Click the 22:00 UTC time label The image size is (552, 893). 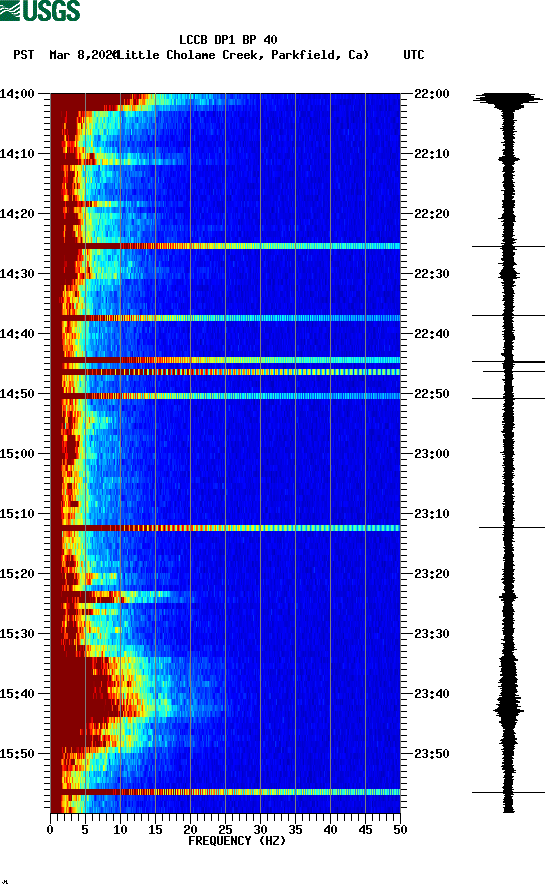point(432,93)
